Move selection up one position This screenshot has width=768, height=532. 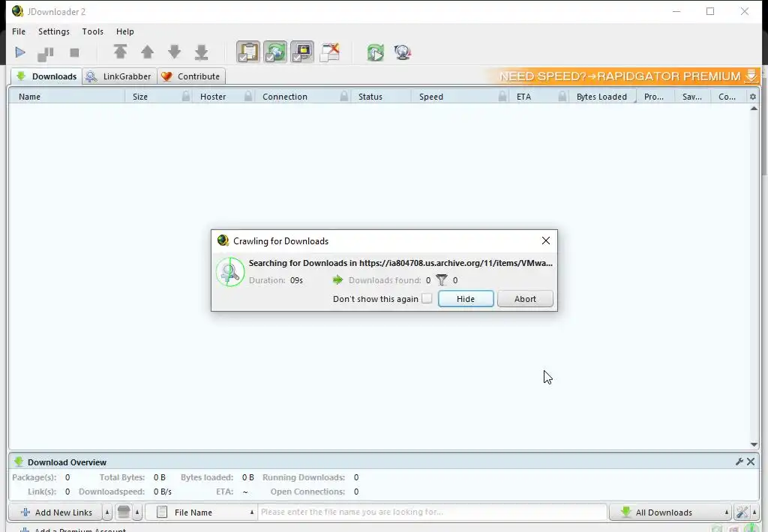pyautogui.click(x=148, y=52)
